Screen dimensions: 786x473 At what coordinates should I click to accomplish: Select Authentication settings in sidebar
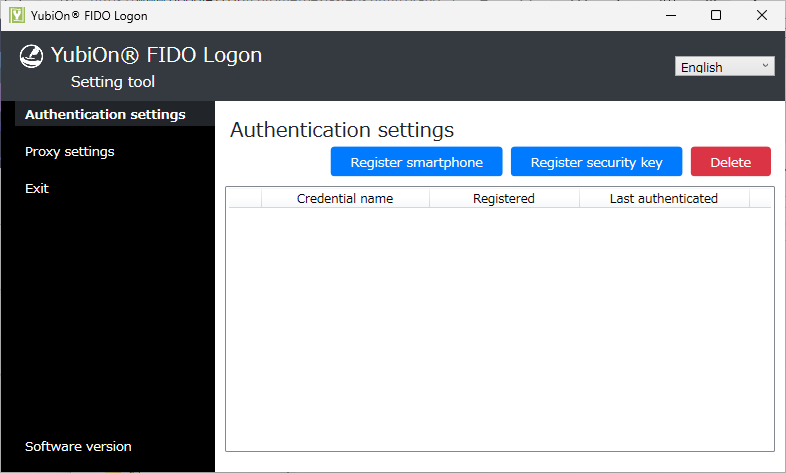coord(115,114)
